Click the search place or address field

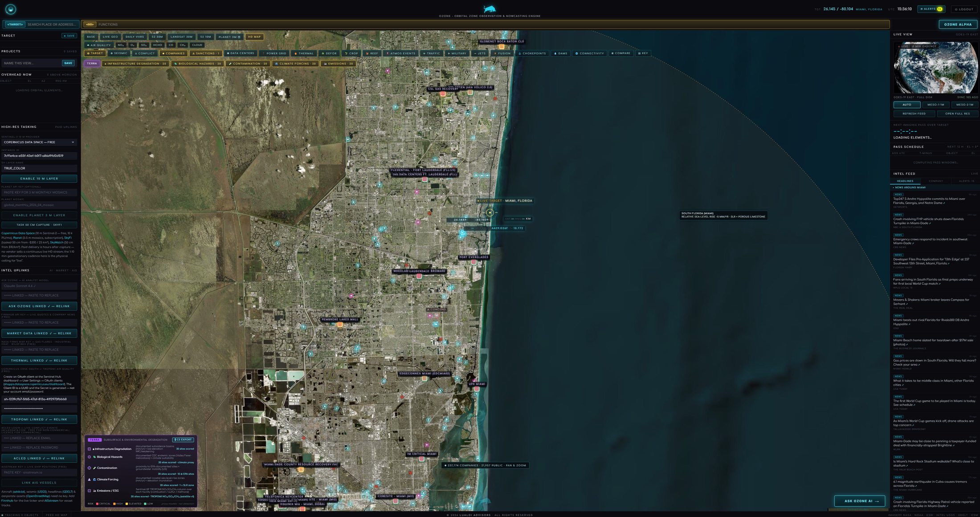point(53,24)
